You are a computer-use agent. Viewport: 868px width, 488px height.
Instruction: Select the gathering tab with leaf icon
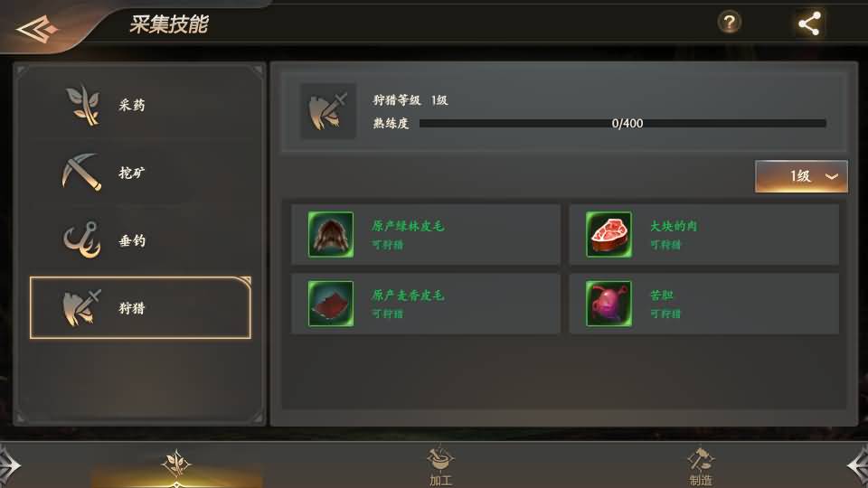pos(176,465)
